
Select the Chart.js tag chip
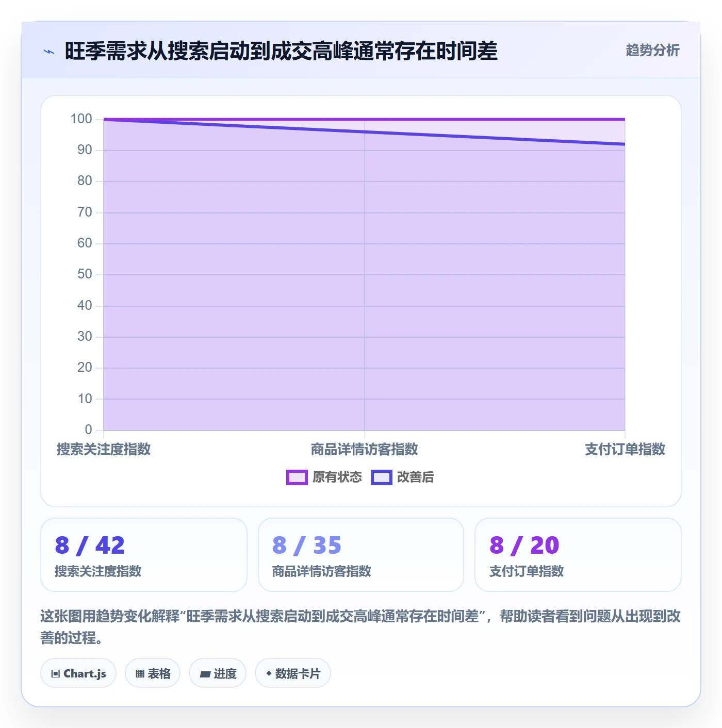point(78,673)
